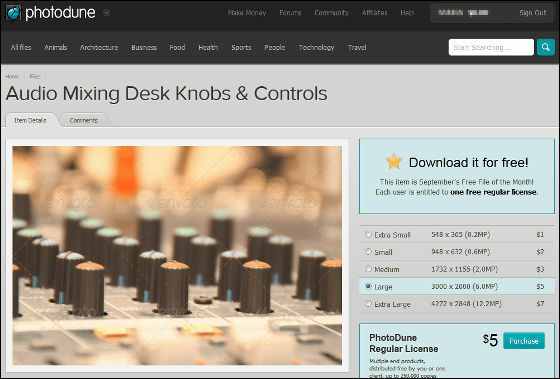This screenshot has height=379, width=560.
Task: Click the magnifier search button
Action: 545,47
